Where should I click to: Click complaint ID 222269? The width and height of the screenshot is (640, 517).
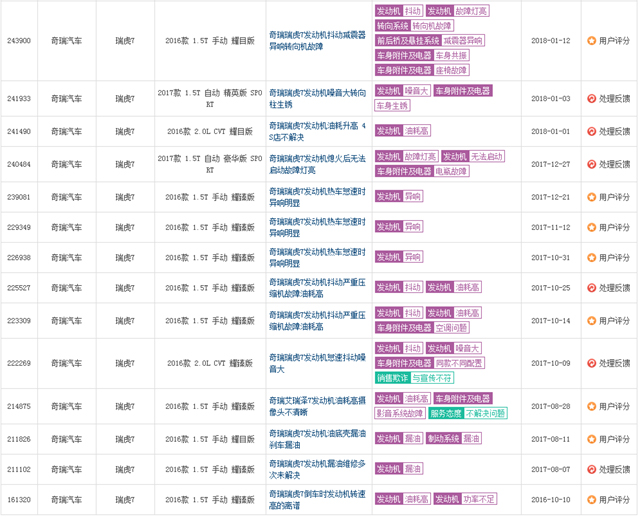19,363
